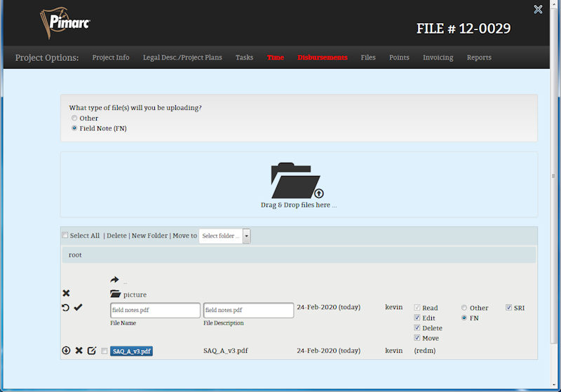Image resolution: width=561 pixels, height=392 pixels.
Task: Open Reports tab
Action: 479,58
